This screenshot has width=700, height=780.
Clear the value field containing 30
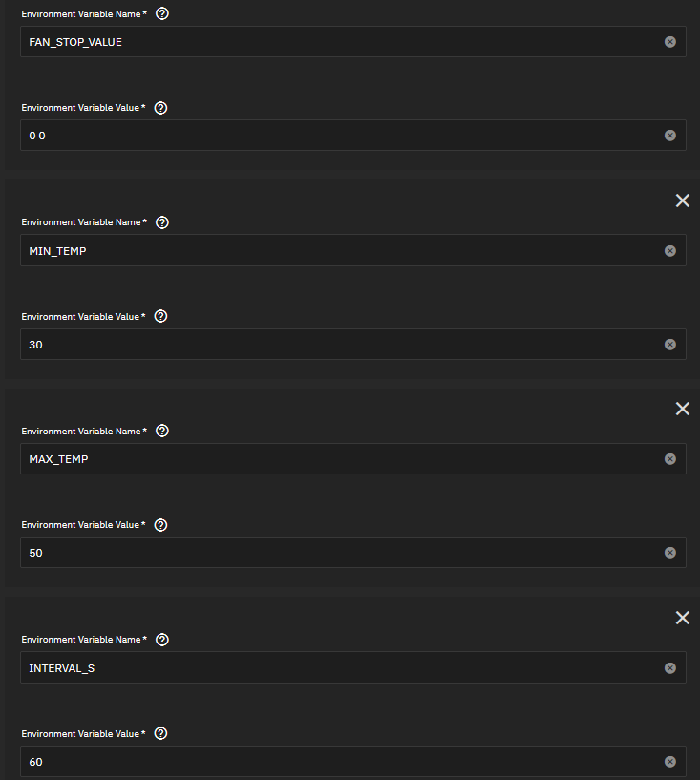pyautogui.click(x=669, y=345)
